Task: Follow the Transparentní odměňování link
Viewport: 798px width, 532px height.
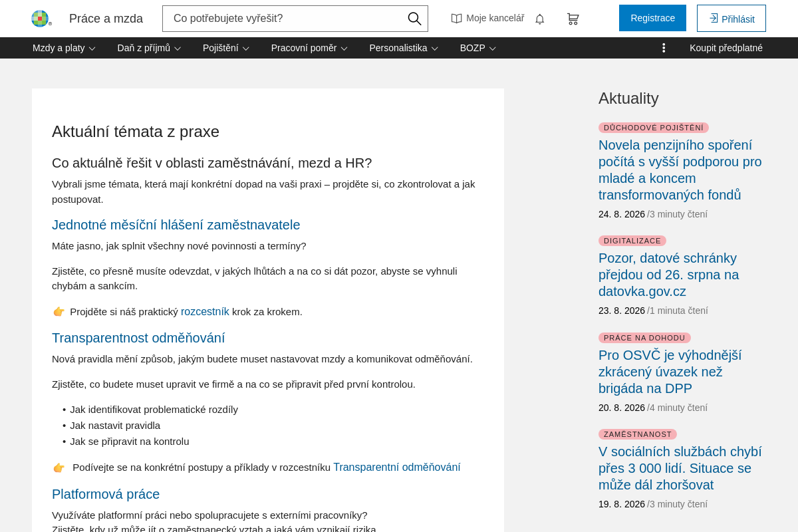Action: tap(397, 467)
